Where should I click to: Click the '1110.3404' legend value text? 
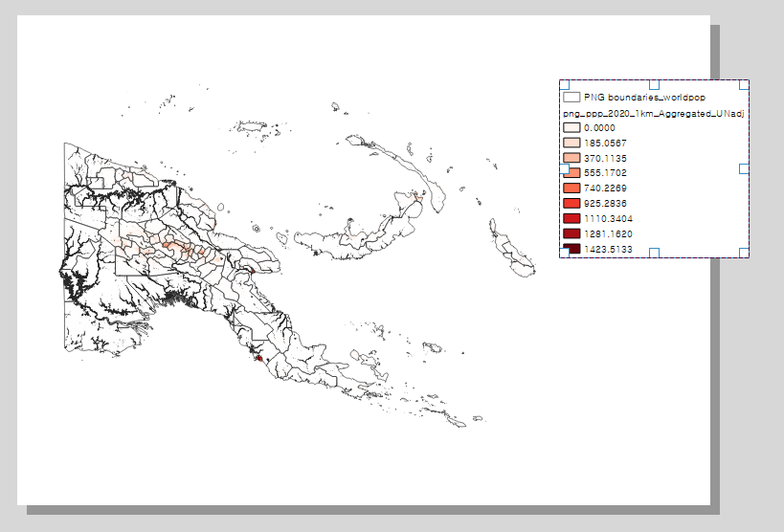[x=608, y=218]
